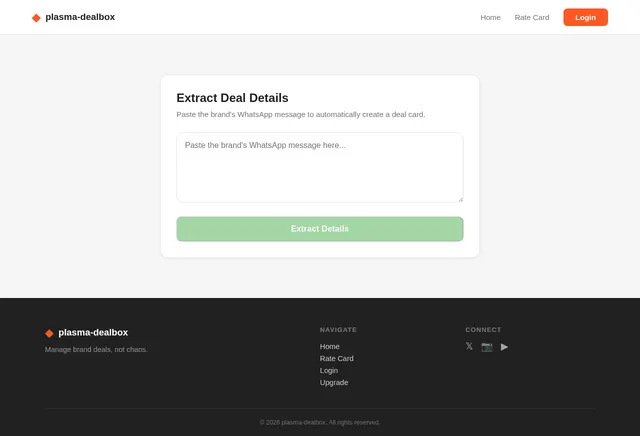Open the X (Twitter) social icon
Image resolution: width=640 pixels, height=436 pixels.
469,347
